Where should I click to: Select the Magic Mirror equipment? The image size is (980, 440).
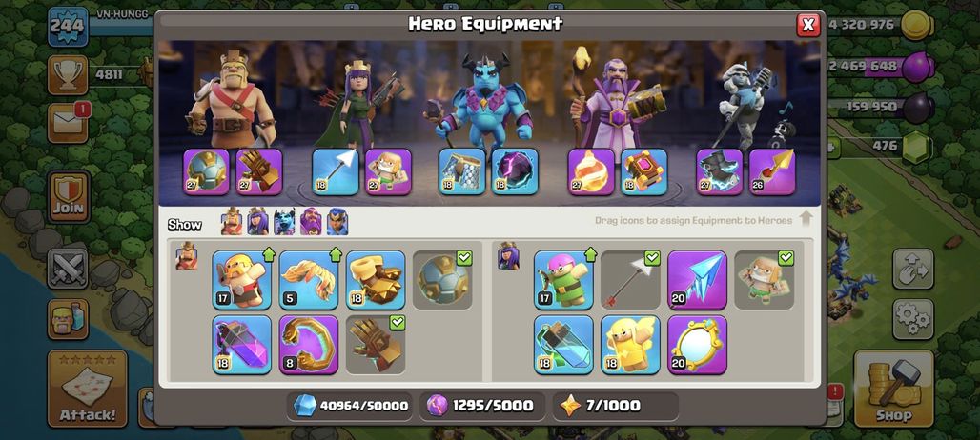(698, 345)
